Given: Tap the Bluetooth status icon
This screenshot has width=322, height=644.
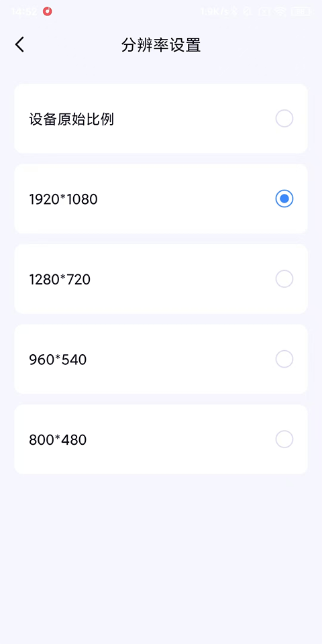Looking at the screenshot, I should [x=235, y=11].
